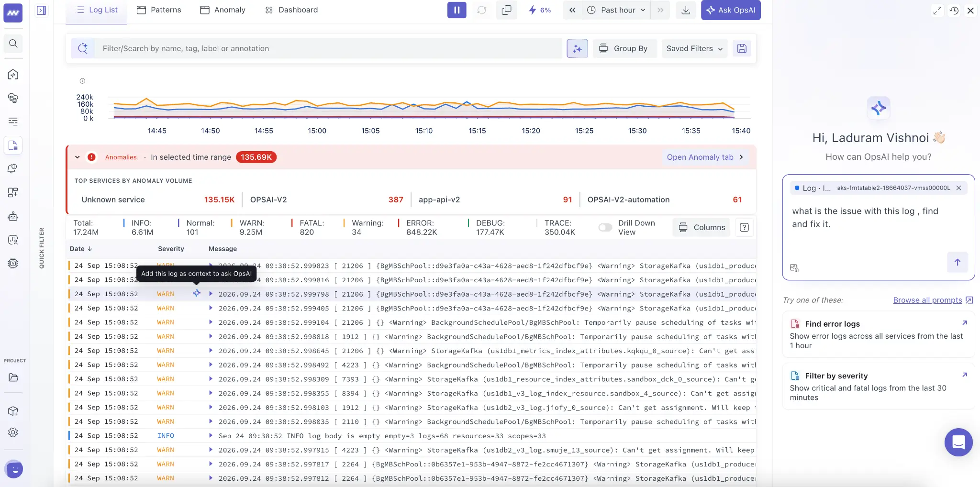Open the search icon in left sidebar
This screenshot has height=487, width=980.
point(13,44)
